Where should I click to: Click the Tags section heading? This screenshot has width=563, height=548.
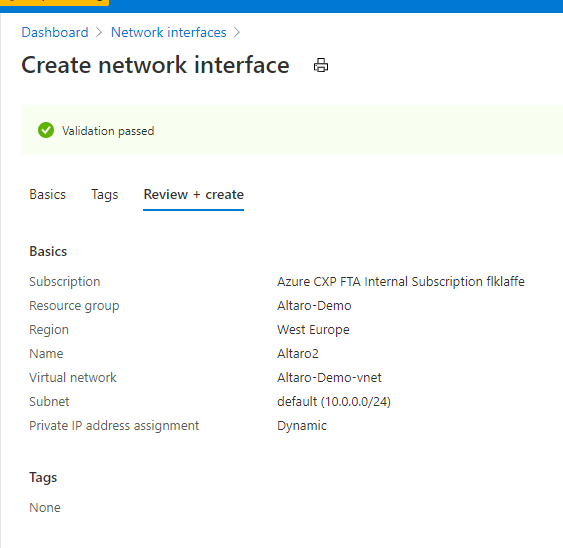[43, 478]
